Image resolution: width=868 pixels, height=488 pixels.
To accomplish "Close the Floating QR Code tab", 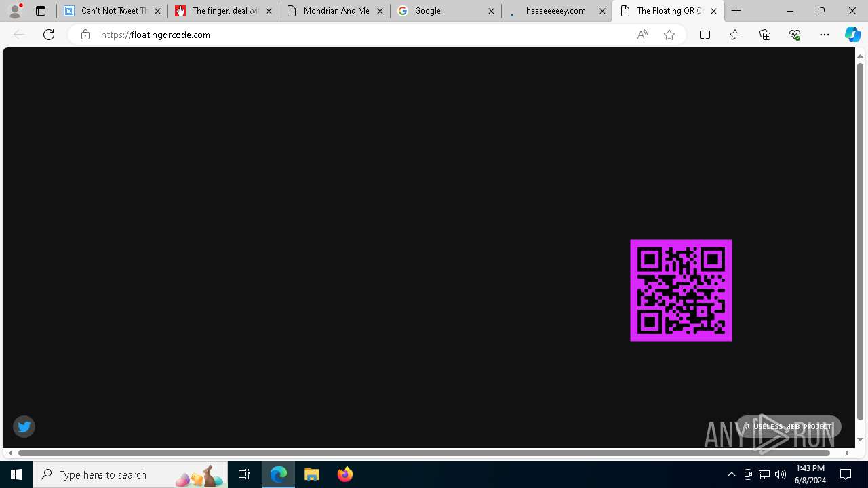I will coord(713,11).
